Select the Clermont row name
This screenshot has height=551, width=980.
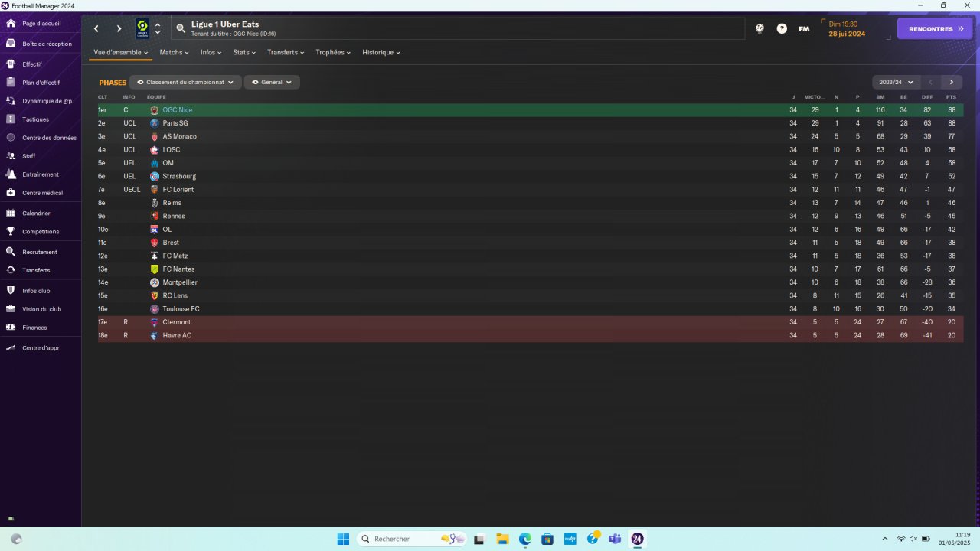coord(177,322)
